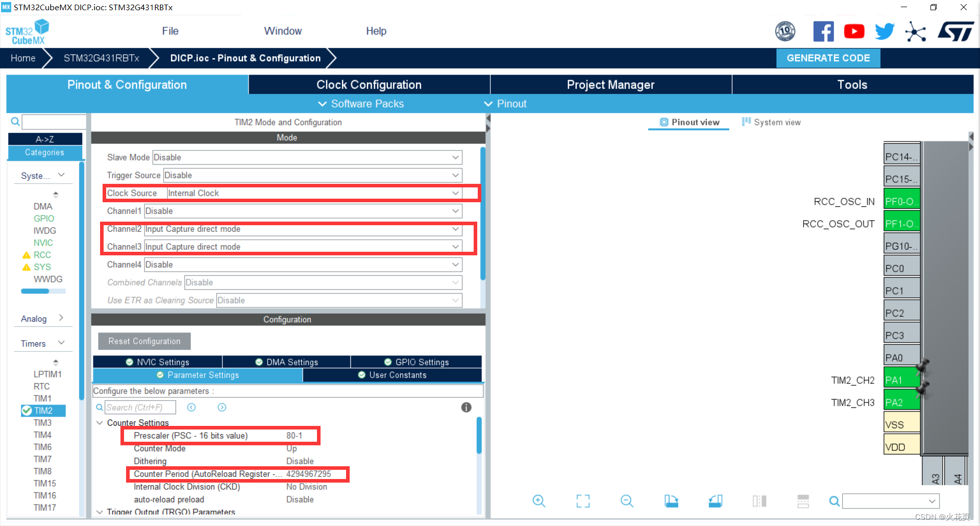Open the File menu
Screen dimensions: 980x526
(170, 31)
